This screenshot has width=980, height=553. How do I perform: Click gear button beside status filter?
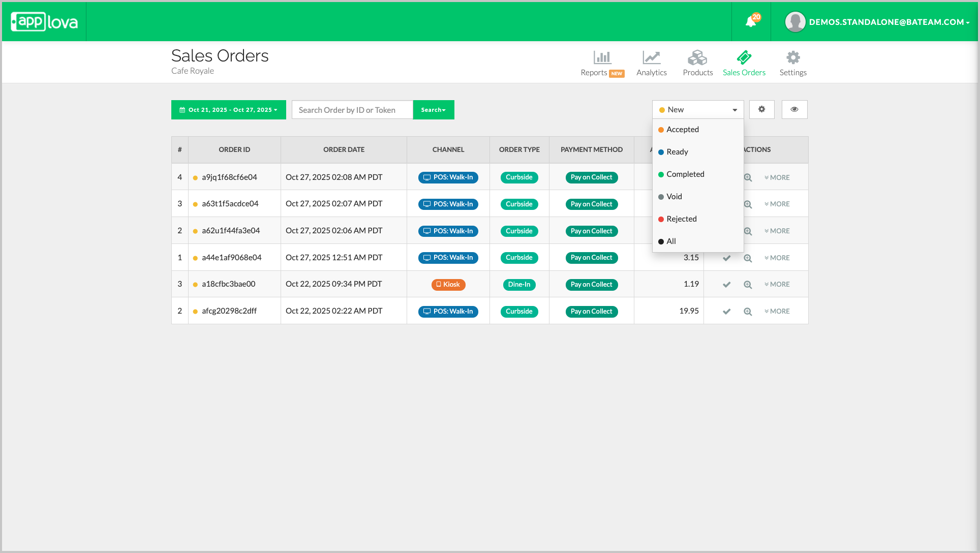point(761,109)
